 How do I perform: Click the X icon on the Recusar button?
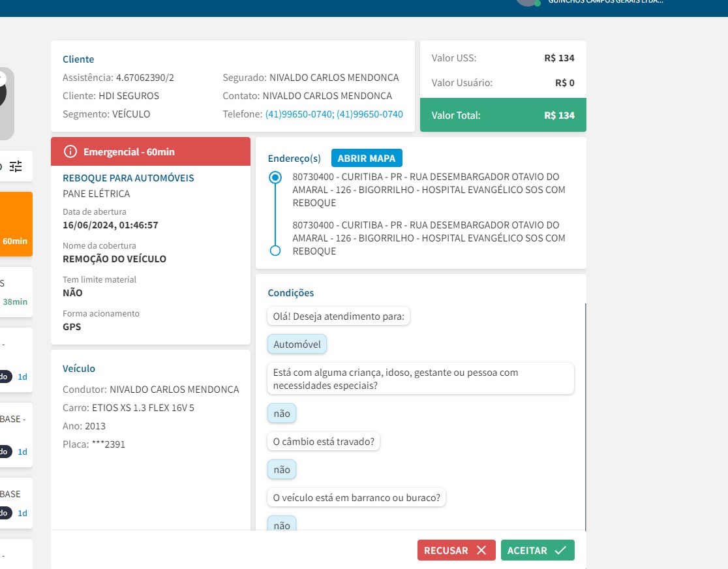tap(481, 550)
